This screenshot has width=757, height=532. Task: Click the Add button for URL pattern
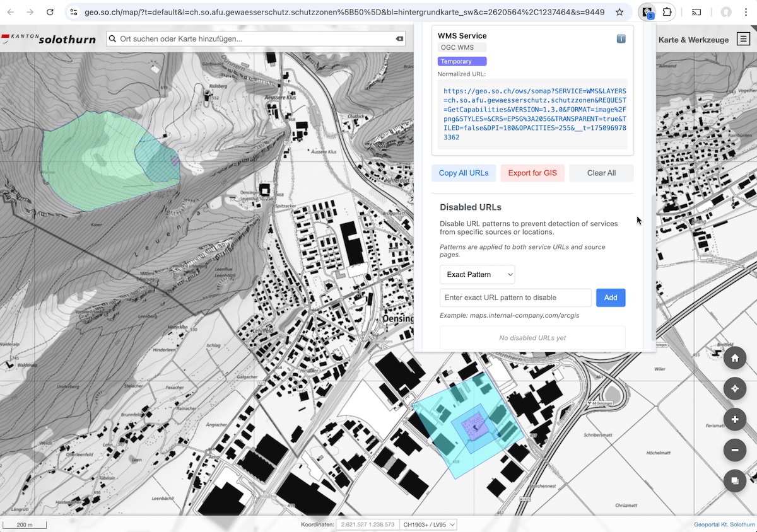tap(610, 298)
